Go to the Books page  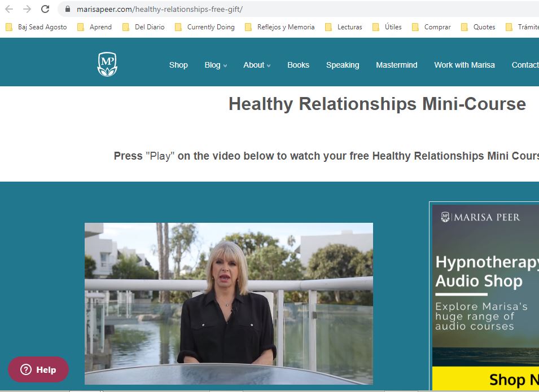298,65
